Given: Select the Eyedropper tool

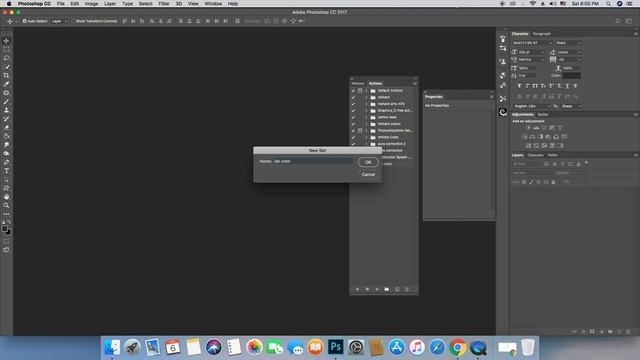Looking at the screenshot, I should (6, 84).
